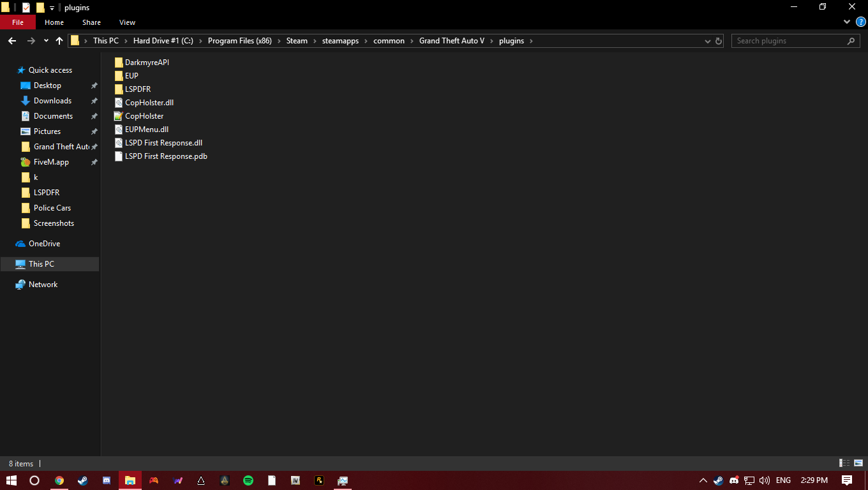Image resolution: width=868 pixels, height=490 pixels.
Task: Open the Windows Start menu
Action: pos(11,480)
